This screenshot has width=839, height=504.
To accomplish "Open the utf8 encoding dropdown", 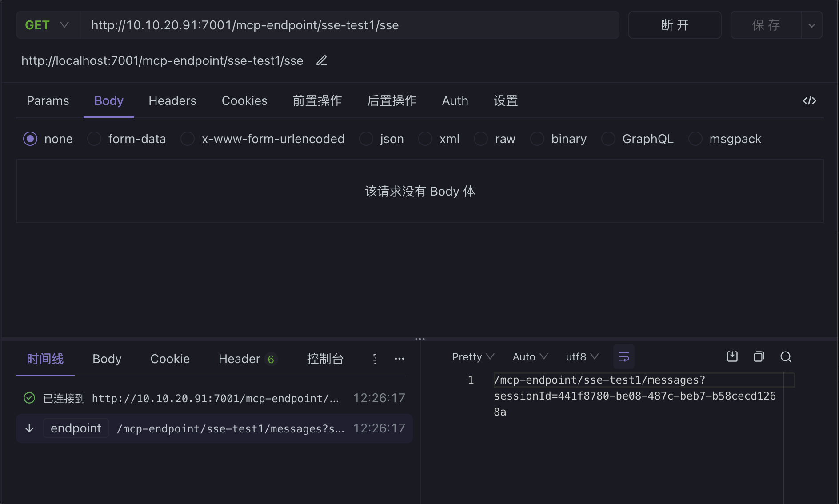I will (x=582, y=357).
